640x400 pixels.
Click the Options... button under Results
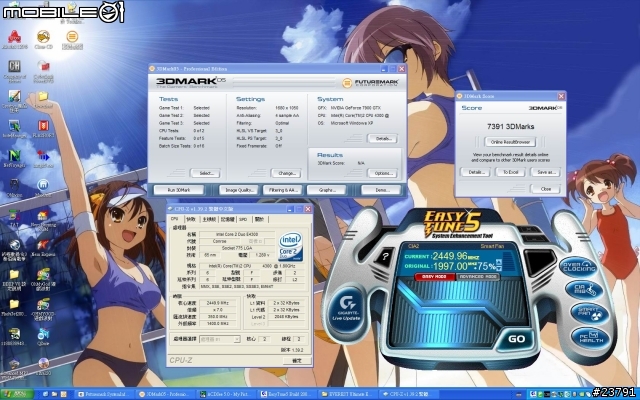point(382,173)
